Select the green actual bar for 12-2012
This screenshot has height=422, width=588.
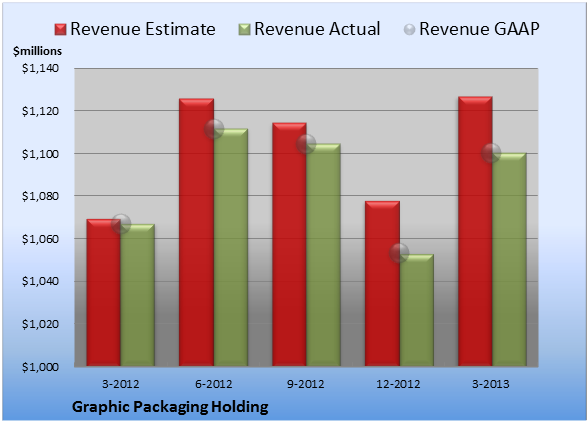coord(416,310)
